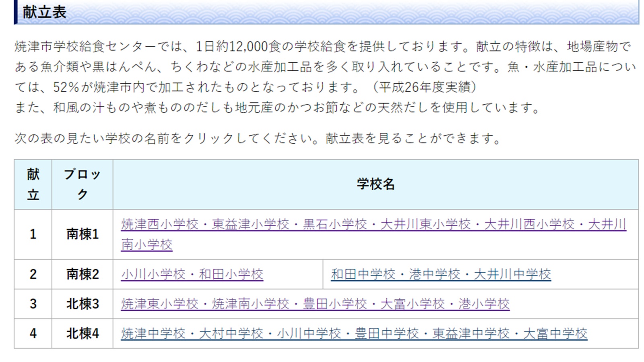The height and width of the screenshot is (362, 644).
Task: Open the 焼津西小学校 menu link
Action: 160,224
